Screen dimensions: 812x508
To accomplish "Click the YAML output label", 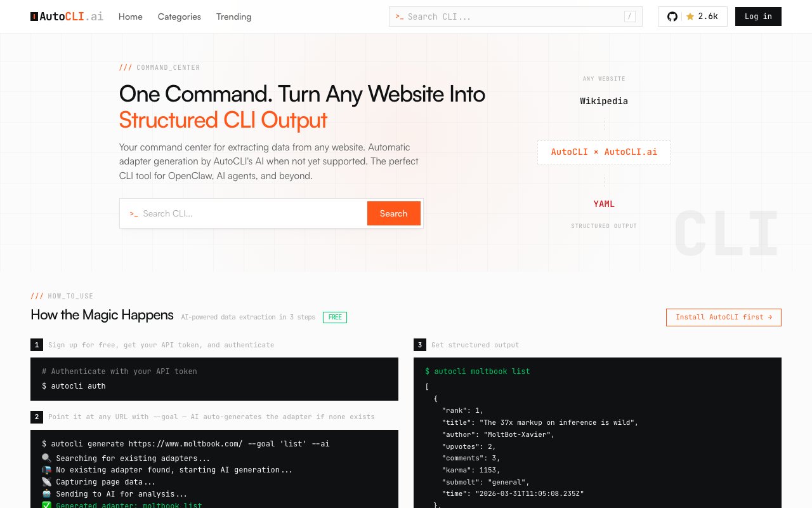I will pos(604,204).
